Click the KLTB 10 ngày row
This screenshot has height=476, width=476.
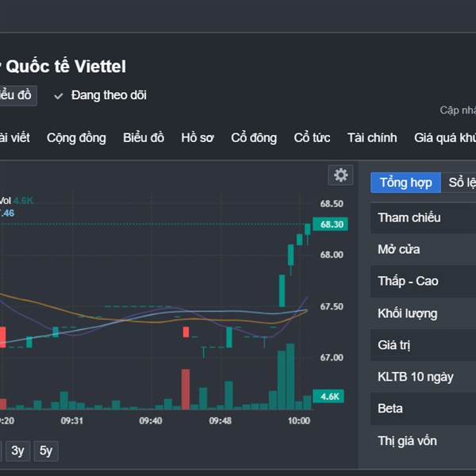pyautogui.click(x=423, y=377)
